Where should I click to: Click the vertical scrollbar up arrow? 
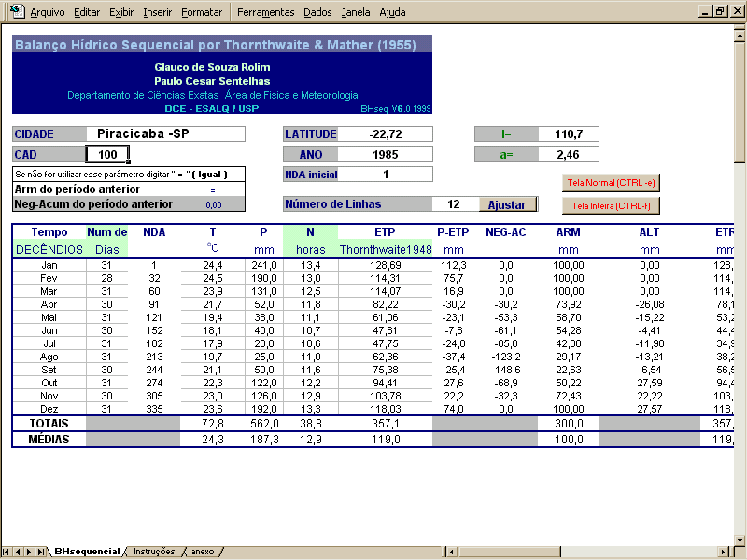point(740,35)
